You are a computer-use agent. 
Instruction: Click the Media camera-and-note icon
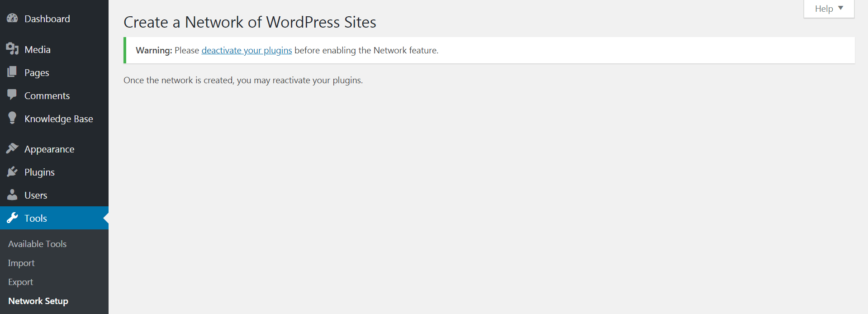12,49
